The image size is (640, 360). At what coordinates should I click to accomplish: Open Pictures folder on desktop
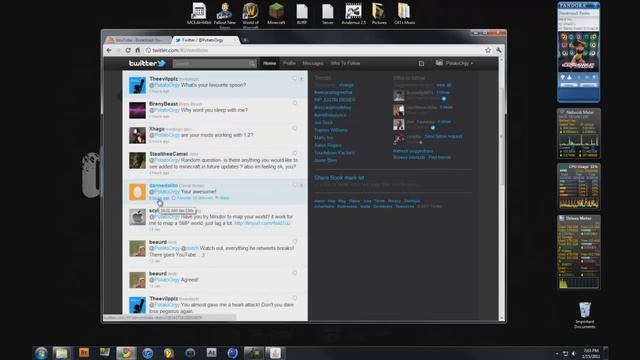[379, 14]
